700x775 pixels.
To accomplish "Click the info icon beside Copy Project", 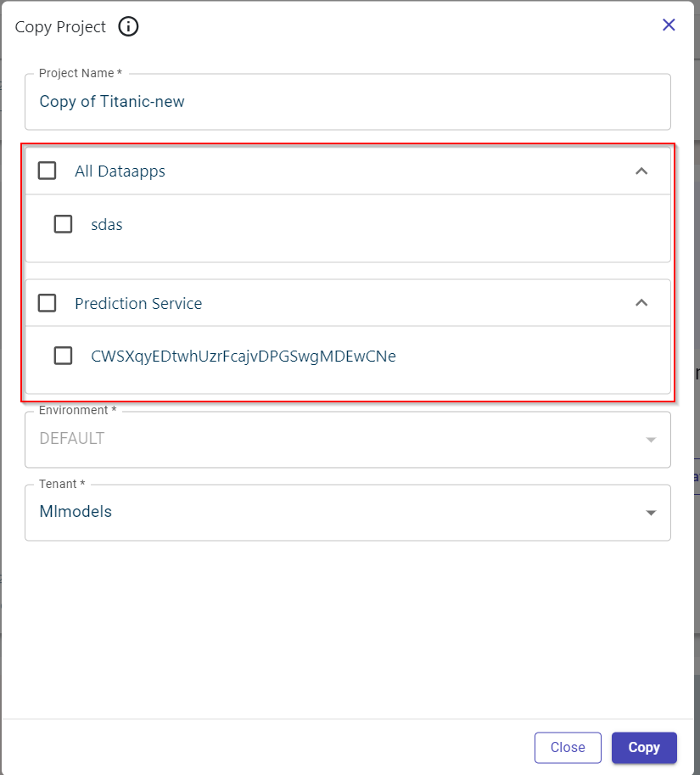I will pyautogui.click(x=128, y=26).
